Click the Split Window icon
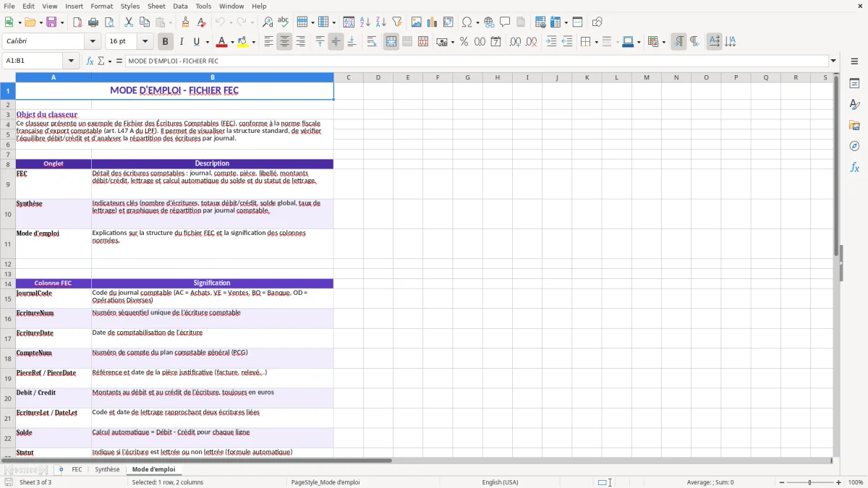 (577, 22)
